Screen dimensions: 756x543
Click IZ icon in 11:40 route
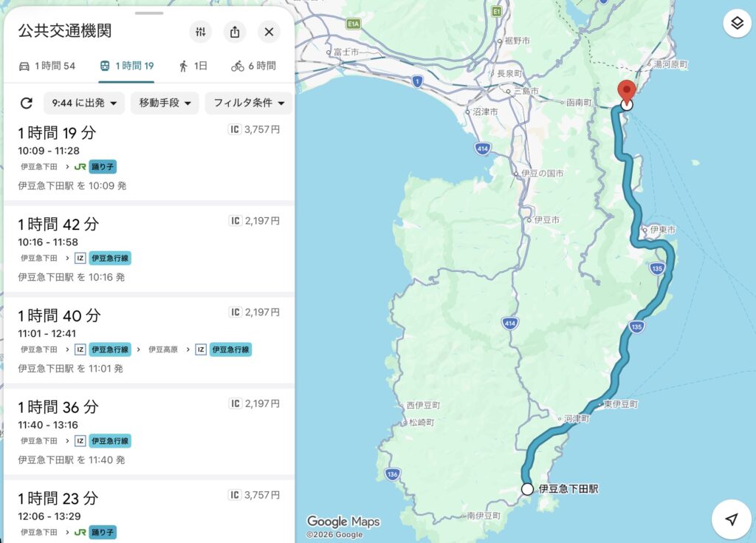coord(80,440)
